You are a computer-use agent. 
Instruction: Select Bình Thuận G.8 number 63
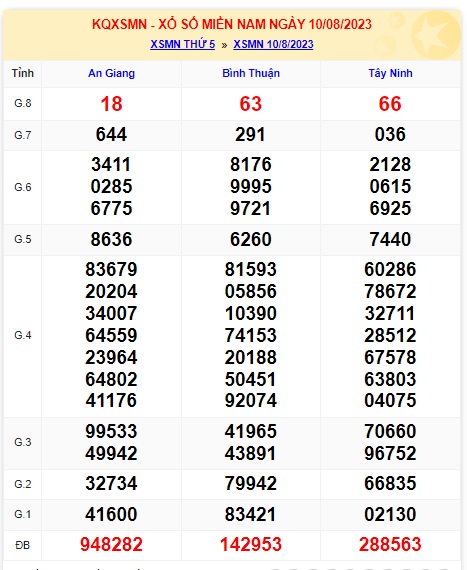click(251, 104)
